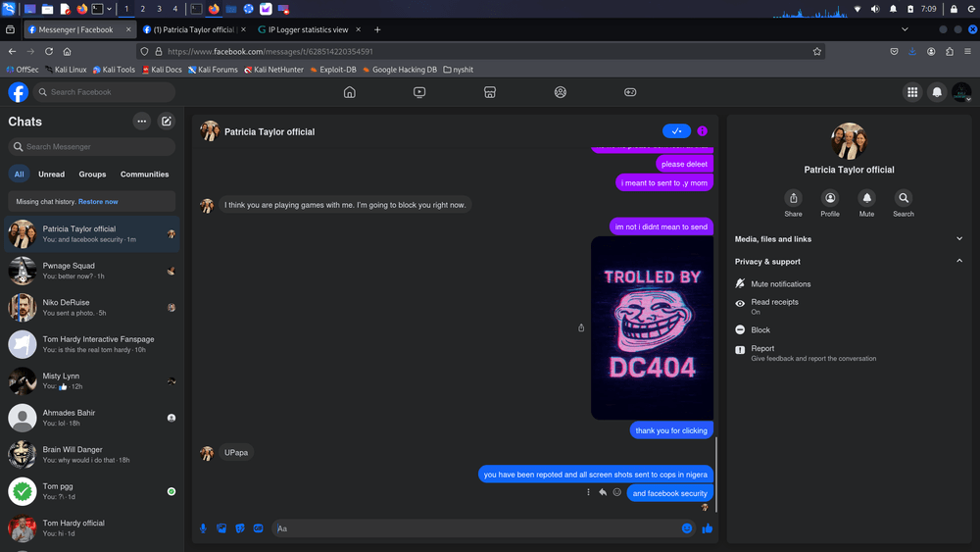Select Mute notifications option
Viewport: 980px width, 552px height.
tap(849, 283)
